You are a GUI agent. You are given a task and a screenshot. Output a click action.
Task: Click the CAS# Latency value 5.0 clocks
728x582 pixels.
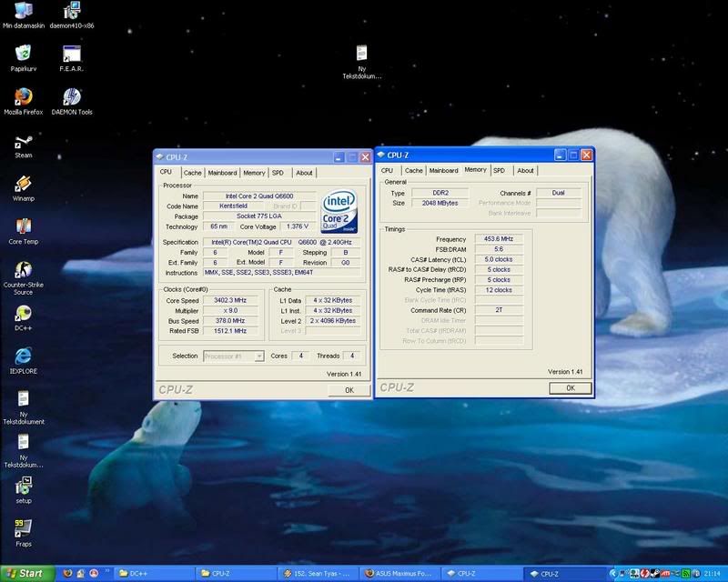[499, 259]
